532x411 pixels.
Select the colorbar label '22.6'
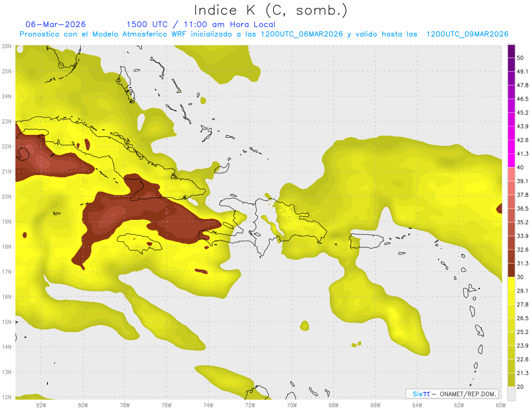point(523,360)
